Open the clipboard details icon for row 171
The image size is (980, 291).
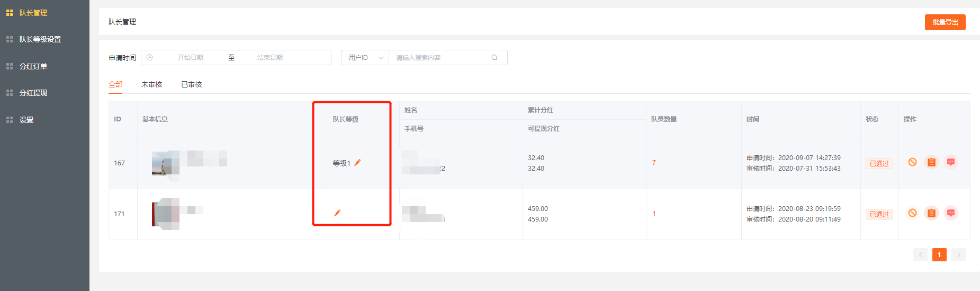tap(931, 213)
